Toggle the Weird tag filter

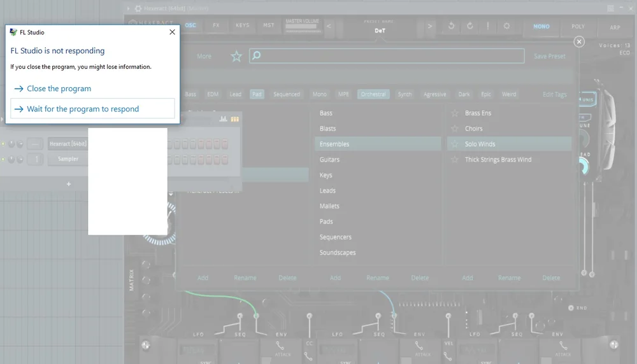[x=508, y=94]
